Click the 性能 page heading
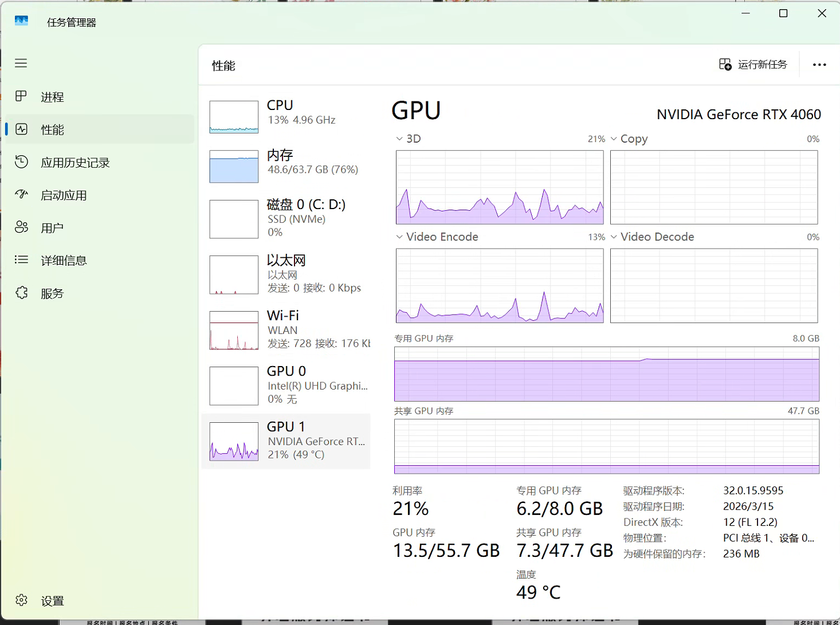Screen dimensions: 840x625 pos(223,66)
